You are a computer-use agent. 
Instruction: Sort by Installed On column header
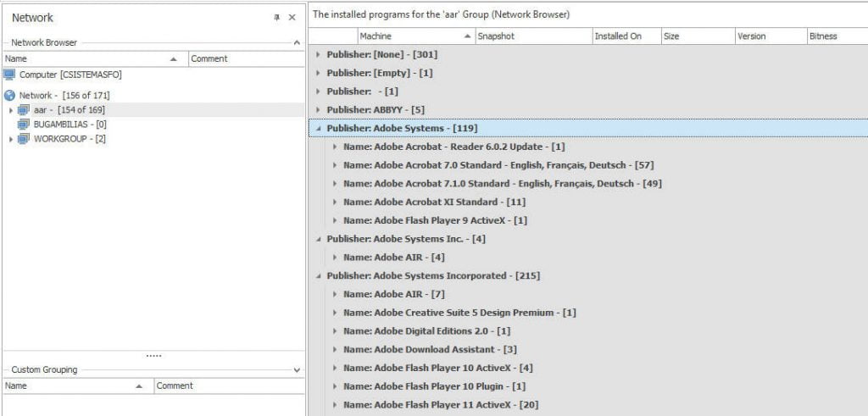pyautogui.click(x=618, y=36)
